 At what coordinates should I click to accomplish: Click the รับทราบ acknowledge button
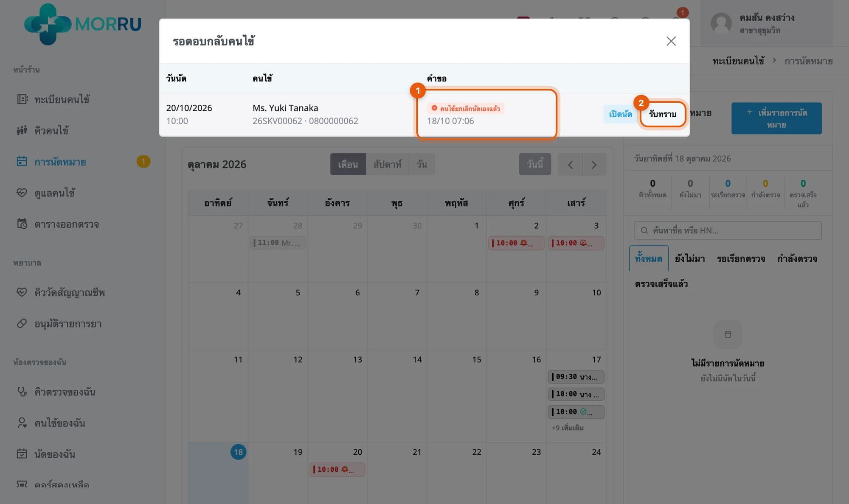click(663, 114)
